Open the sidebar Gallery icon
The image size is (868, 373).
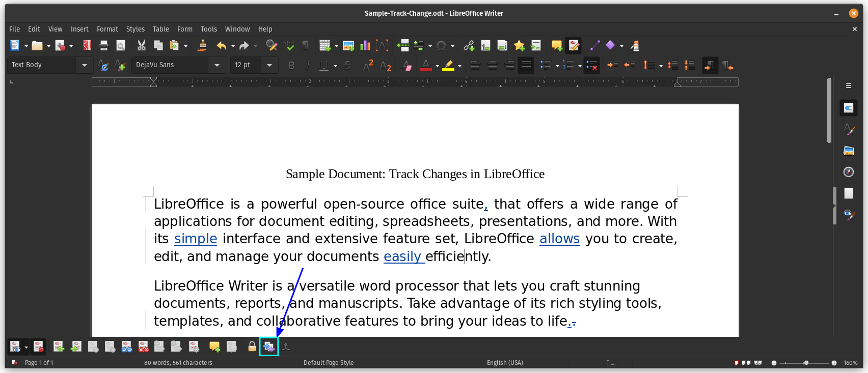click(x=848, y=151)
